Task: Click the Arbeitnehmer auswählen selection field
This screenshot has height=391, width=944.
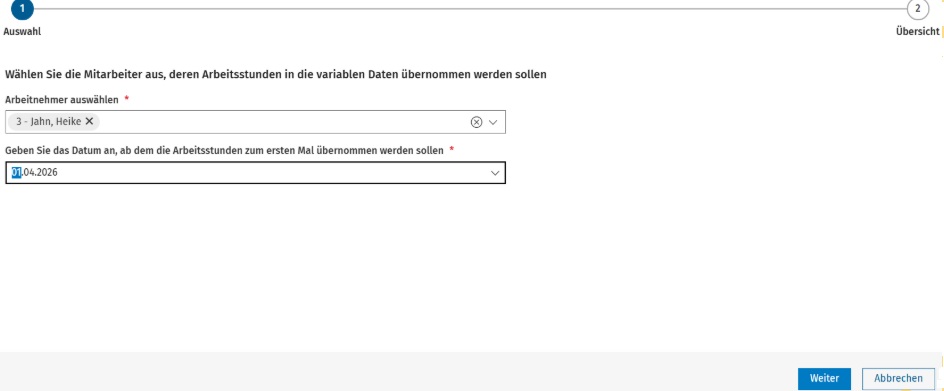Action: [x=255, y=122]
